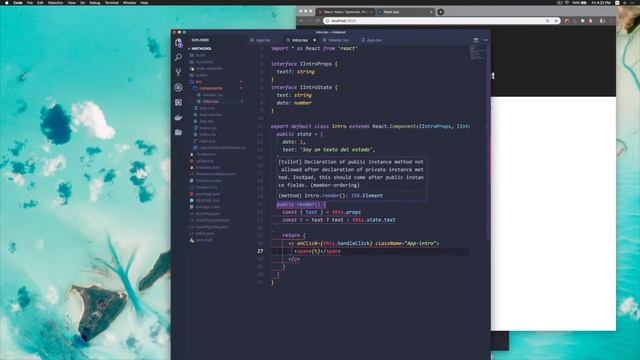Open the Docker view (whale icon)
The width and height of the screenshot is (640, 360).
pyautogui.click(x=178, y=118)
